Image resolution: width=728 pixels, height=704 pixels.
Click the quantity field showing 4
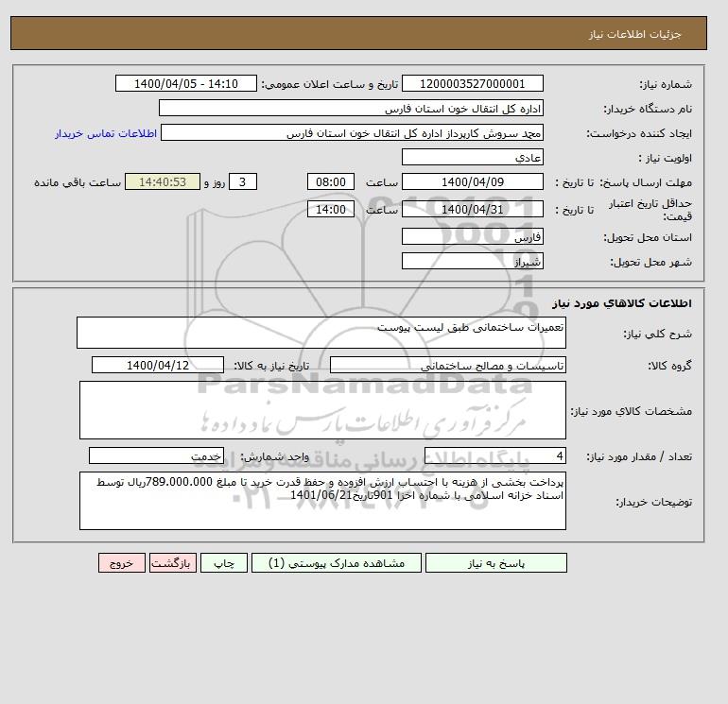point(495,455)
